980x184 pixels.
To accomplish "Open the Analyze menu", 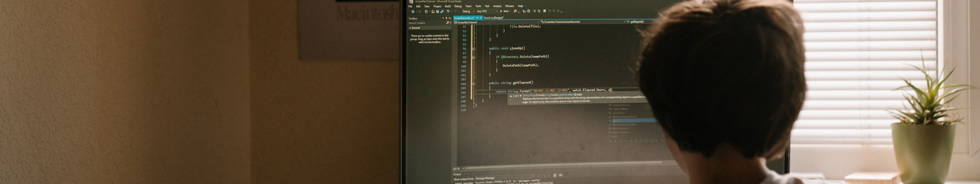I will 497,6.
